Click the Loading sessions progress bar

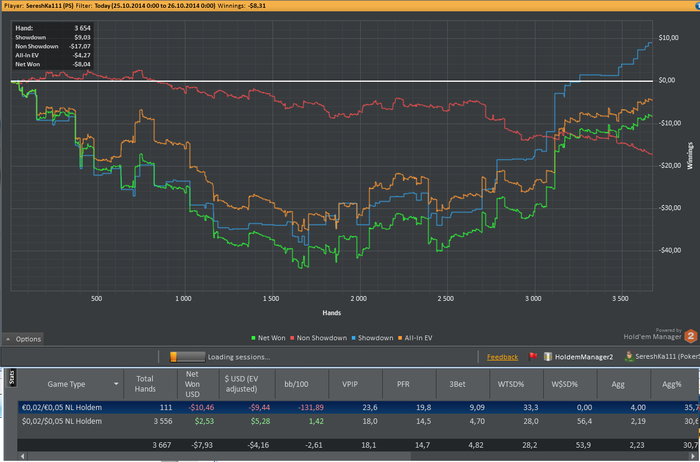(188, 357)
